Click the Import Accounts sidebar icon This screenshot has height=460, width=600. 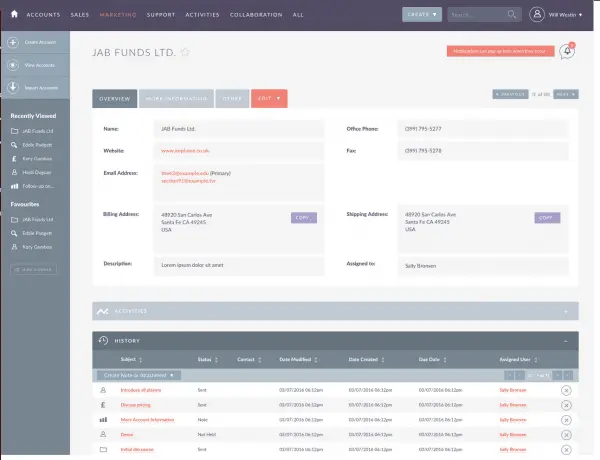[13, 87]
